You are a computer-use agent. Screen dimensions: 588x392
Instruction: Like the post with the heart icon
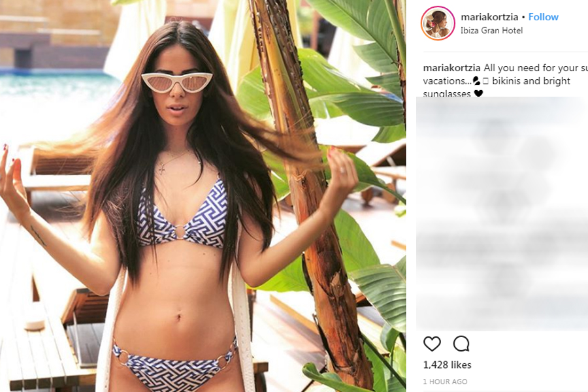pyautogui.click(x=432, y=344)
